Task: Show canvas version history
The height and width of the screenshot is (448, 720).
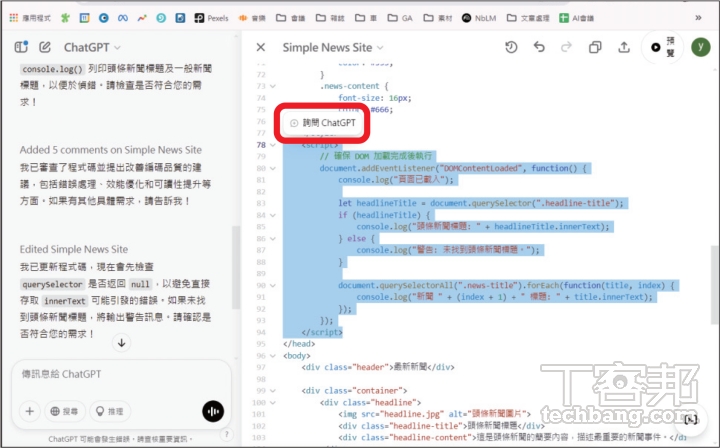Action: click(x=511, y=47)
